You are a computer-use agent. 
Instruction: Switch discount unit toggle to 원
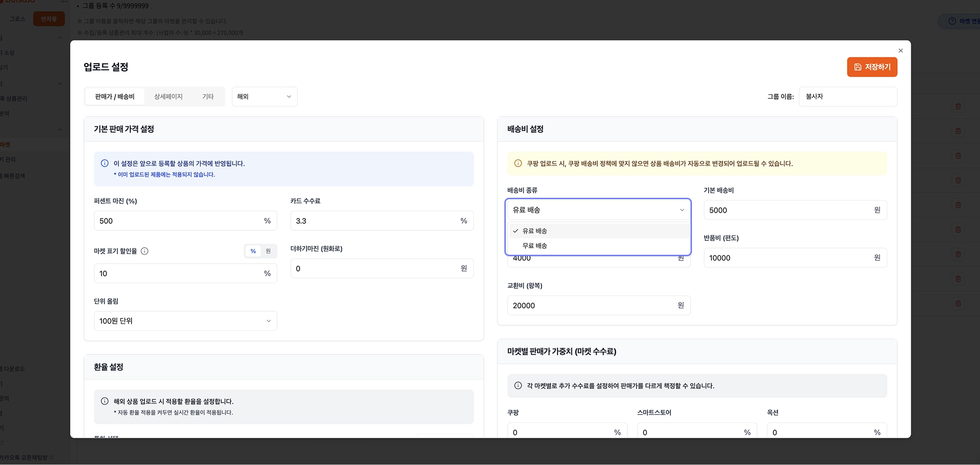tap(268, 251)
